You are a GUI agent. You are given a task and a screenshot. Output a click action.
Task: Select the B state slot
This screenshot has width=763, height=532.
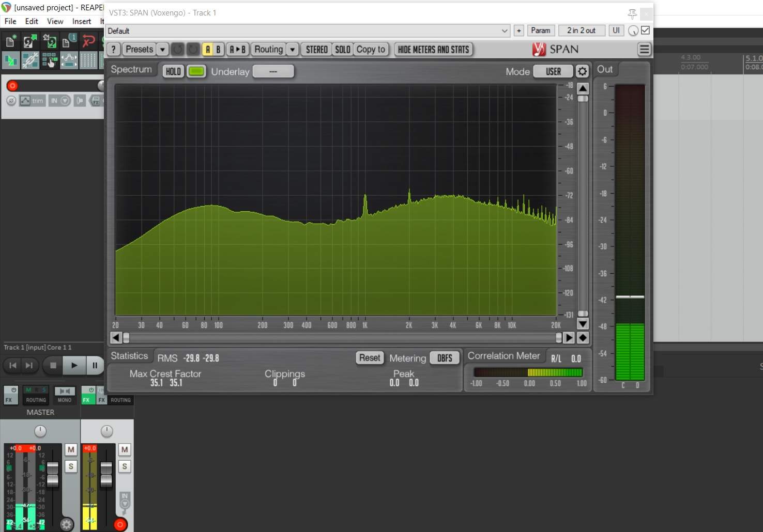point(218,50)
